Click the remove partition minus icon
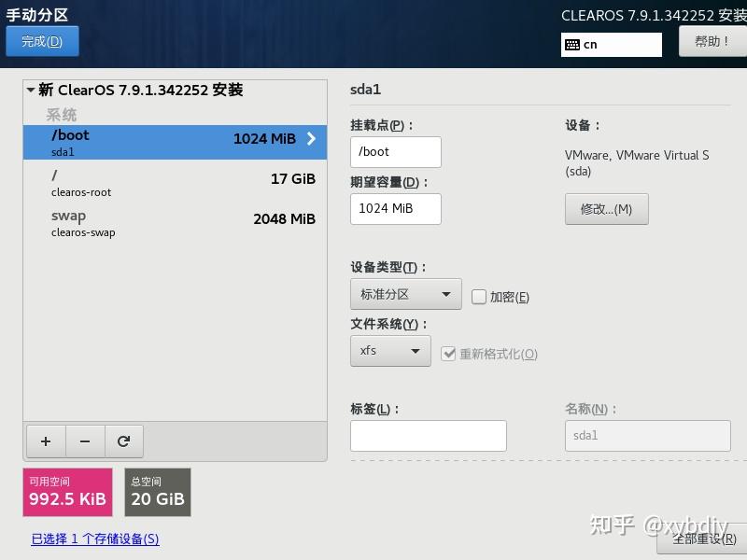The width and height of the screenshot is (747, 560). click(84, 441)
